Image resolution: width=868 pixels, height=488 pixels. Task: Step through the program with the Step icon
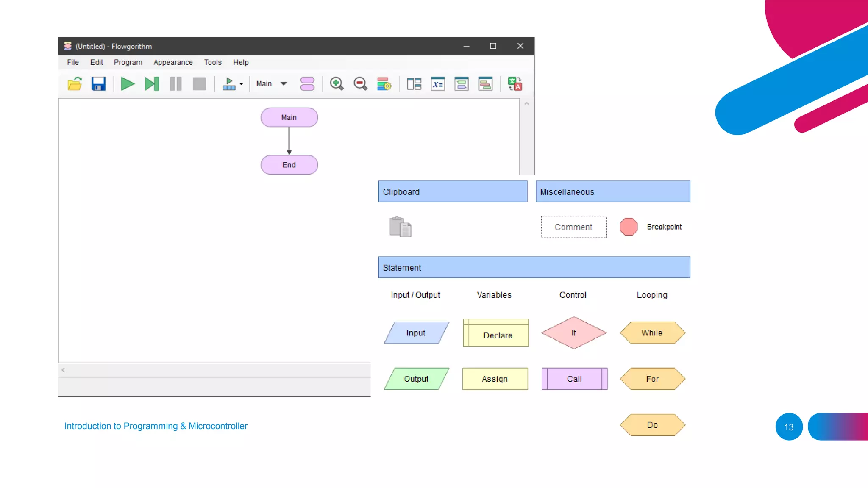pyautogui.click(x=151, y=84)
